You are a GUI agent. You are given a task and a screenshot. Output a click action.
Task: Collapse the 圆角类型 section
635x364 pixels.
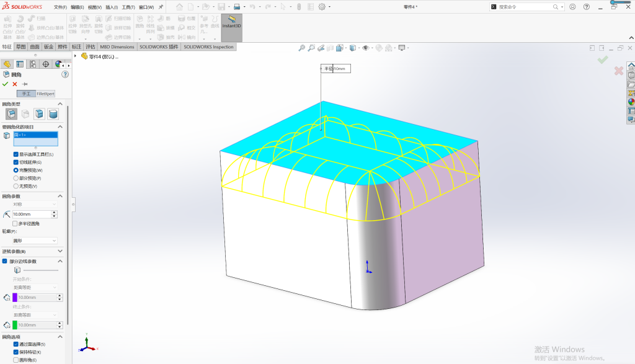click(60, 104)
